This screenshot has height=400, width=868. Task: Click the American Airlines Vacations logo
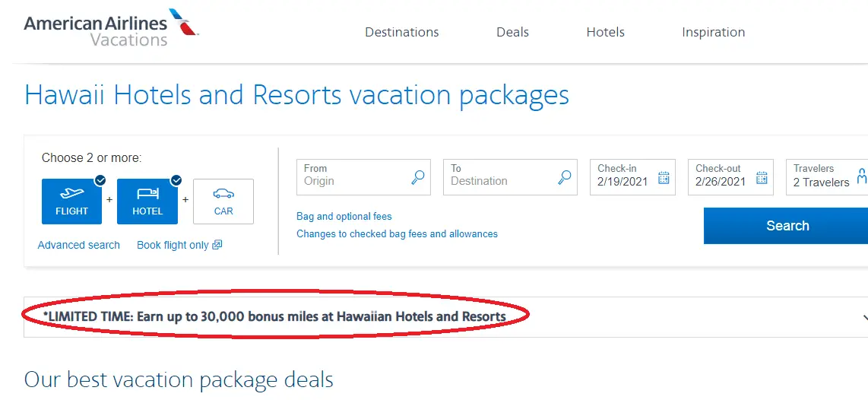pyautogui.click(x=111, y=27)
